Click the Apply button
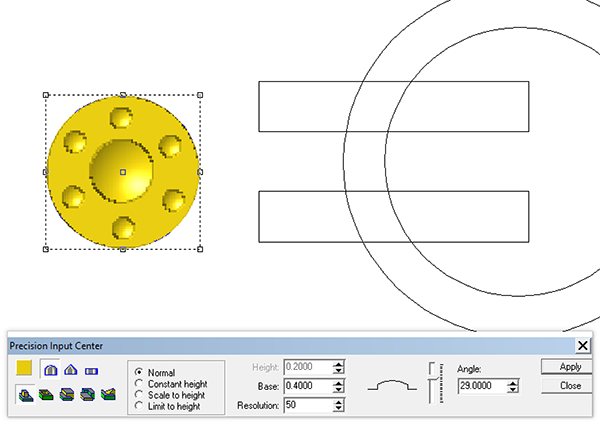Screen dimensions: 600x443 pos(566,367)
